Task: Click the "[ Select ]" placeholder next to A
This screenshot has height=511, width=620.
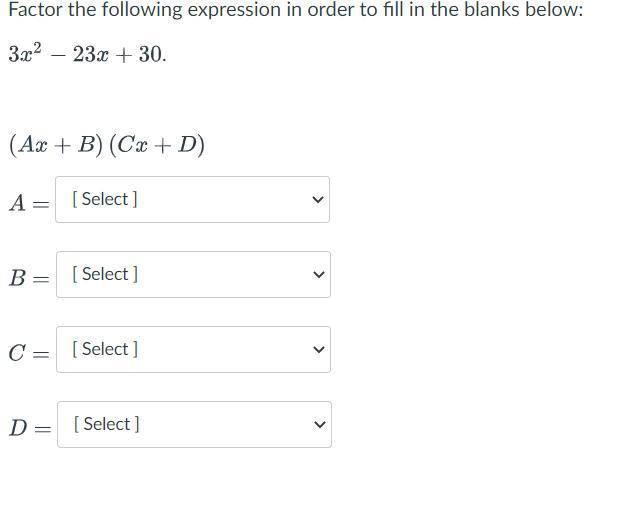Action: tap(105, 200)
